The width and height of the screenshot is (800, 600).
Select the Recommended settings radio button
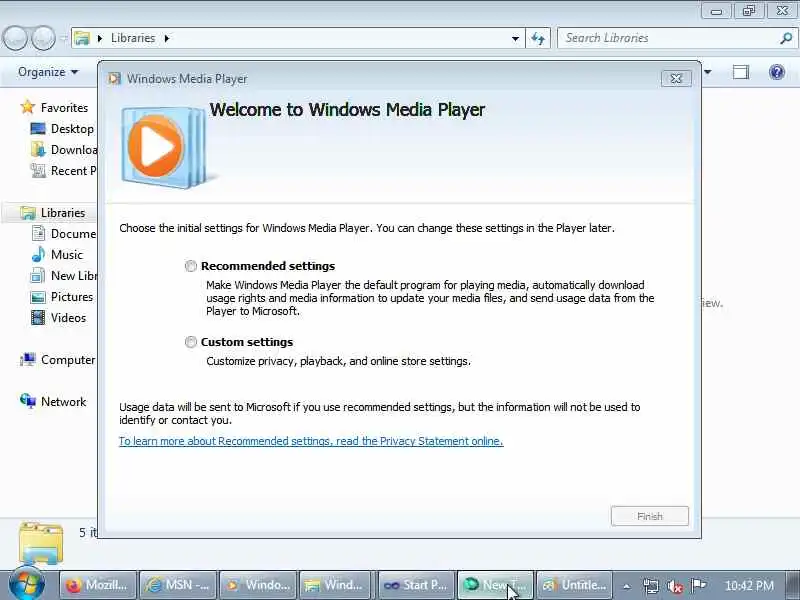[191, 266]
